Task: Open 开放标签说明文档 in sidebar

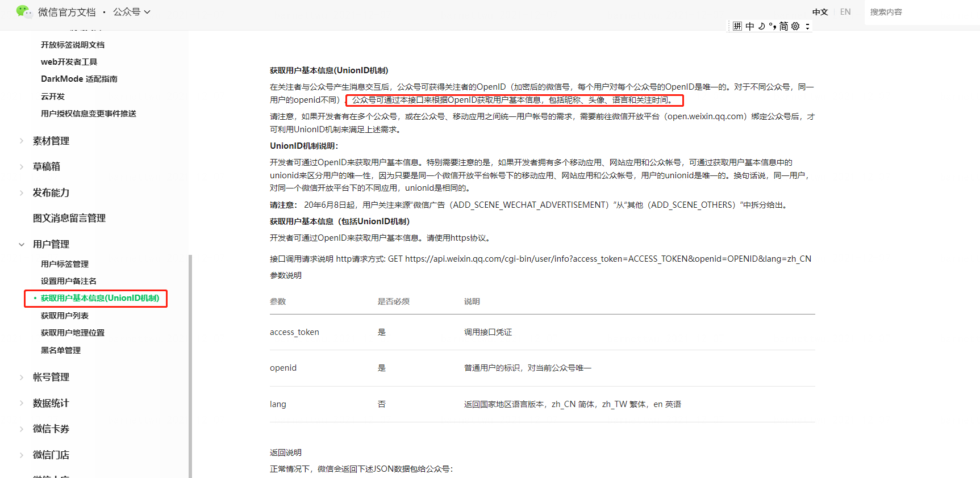Action: [73, 45]
